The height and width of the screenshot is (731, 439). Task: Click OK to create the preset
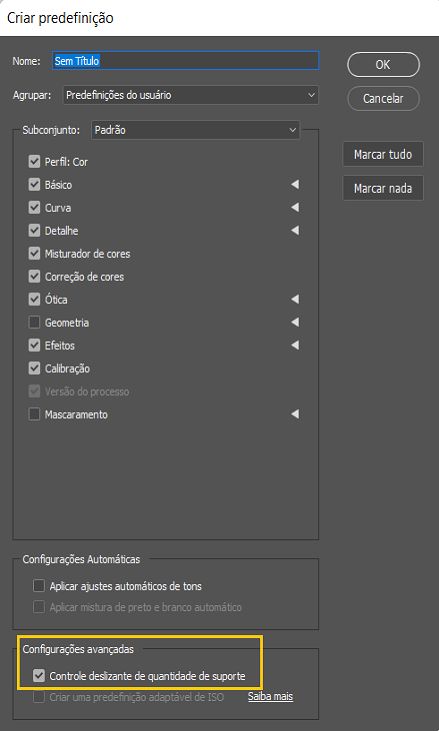point(383,64)
